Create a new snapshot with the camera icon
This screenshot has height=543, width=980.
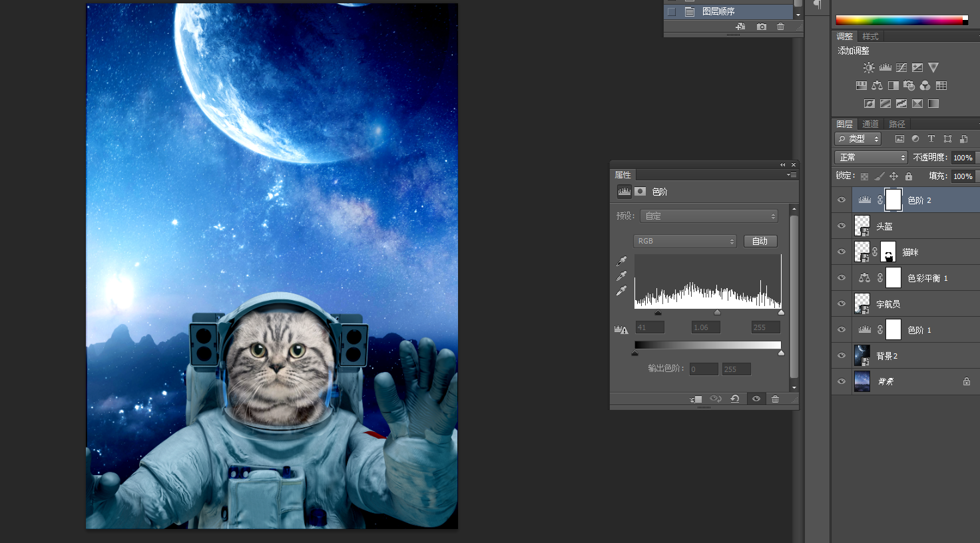762,27
